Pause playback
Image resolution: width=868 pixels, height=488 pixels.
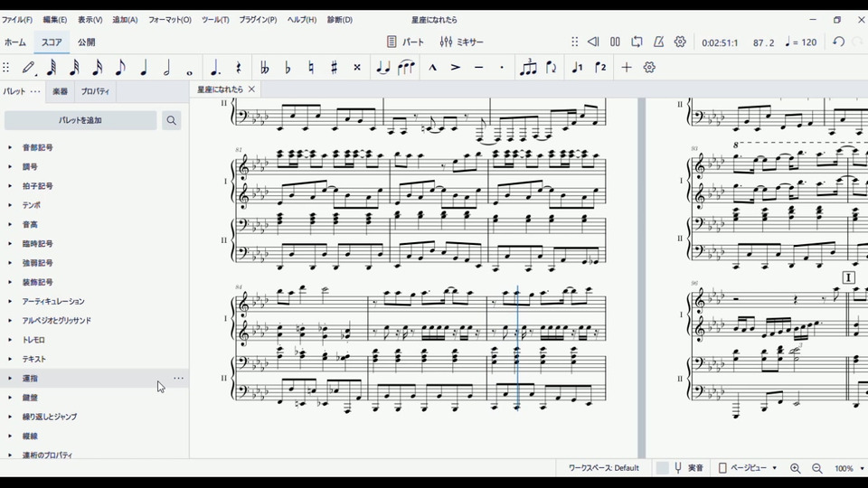(x=615, y=42)
